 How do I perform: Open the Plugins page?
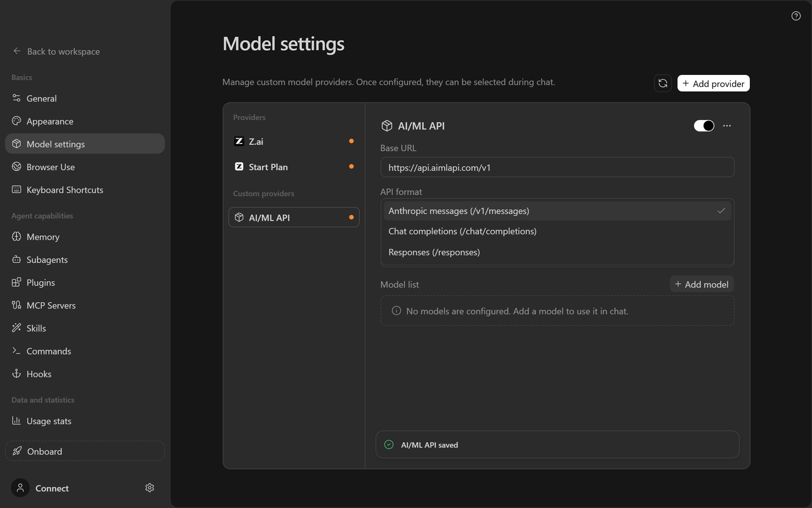coord(85,283)
